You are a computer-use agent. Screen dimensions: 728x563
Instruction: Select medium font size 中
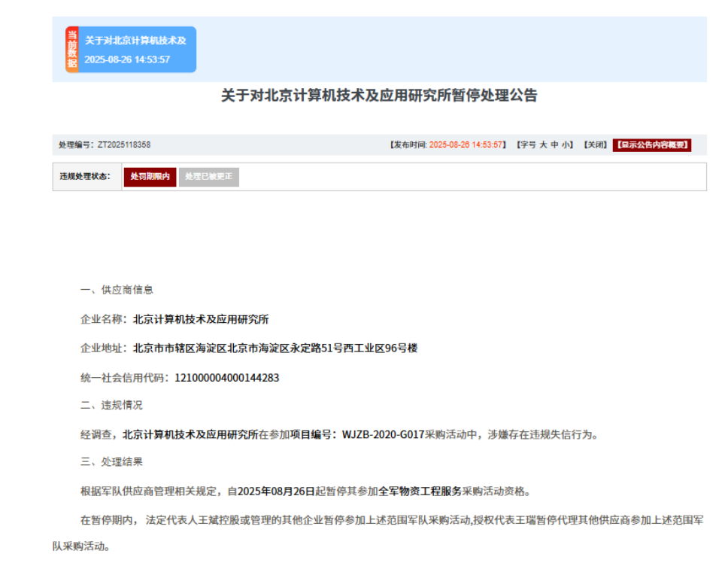click(x=554, y=145)
